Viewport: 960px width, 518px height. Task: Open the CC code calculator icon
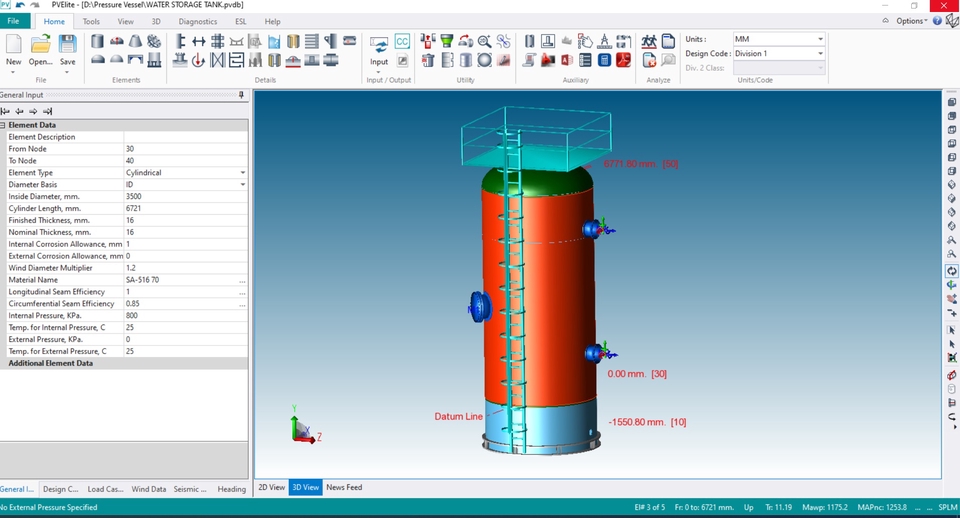click(x=402, y=41)
